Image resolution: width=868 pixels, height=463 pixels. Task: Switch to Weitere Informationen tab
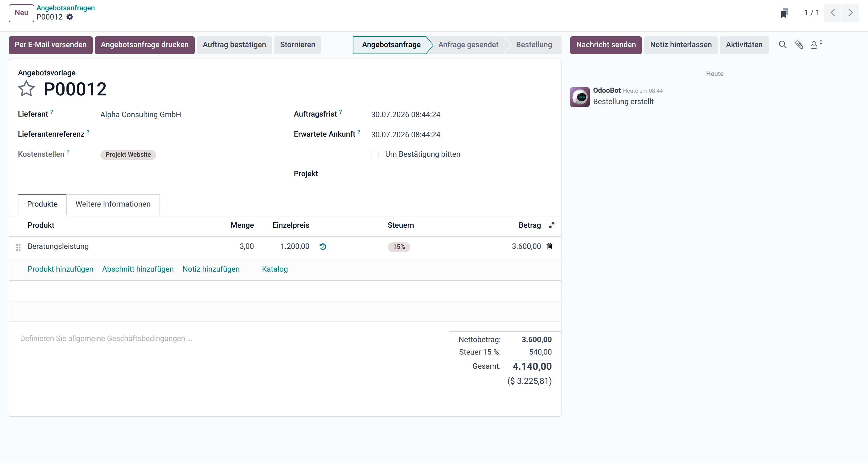pyautogui.click(x=113, y=204)
